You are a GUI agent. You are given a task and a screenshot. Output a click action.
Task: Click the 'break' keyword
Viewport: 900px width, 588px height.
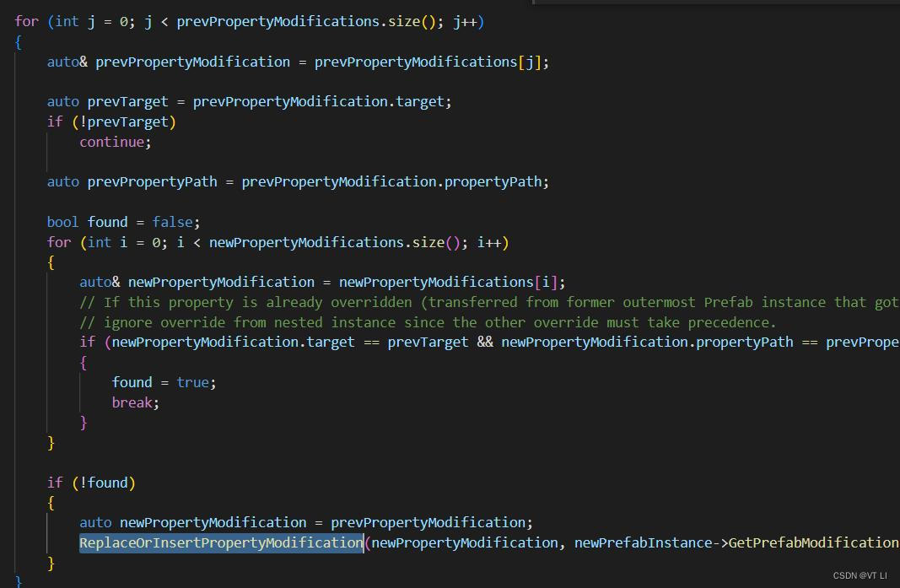coord(132,402)
